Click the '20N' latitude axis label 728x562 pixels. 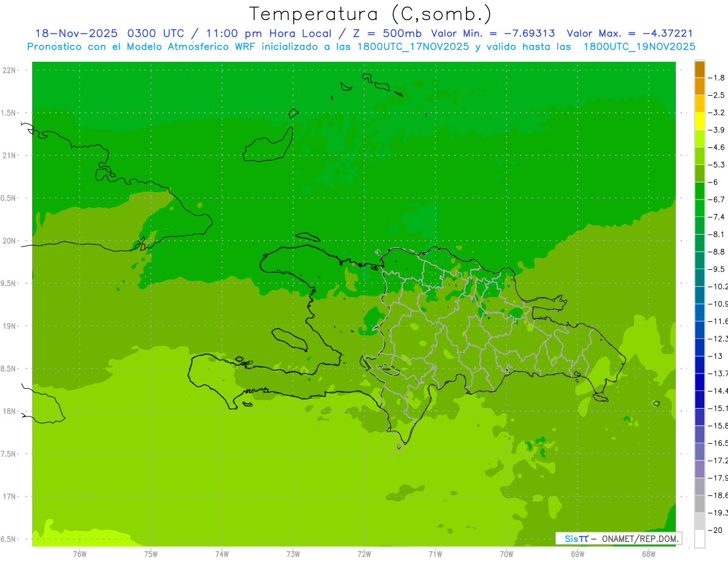tap(10, 241)
